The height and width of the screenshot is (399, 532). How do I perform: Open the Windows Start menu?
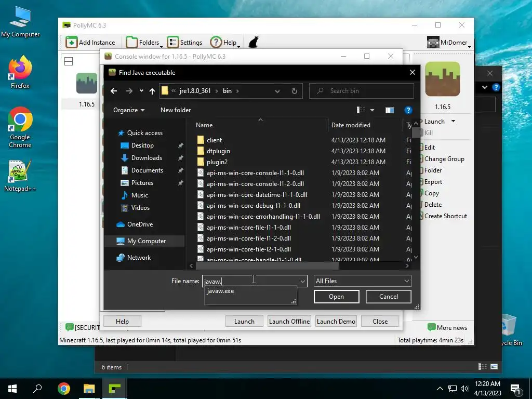(x=12, y=389)
